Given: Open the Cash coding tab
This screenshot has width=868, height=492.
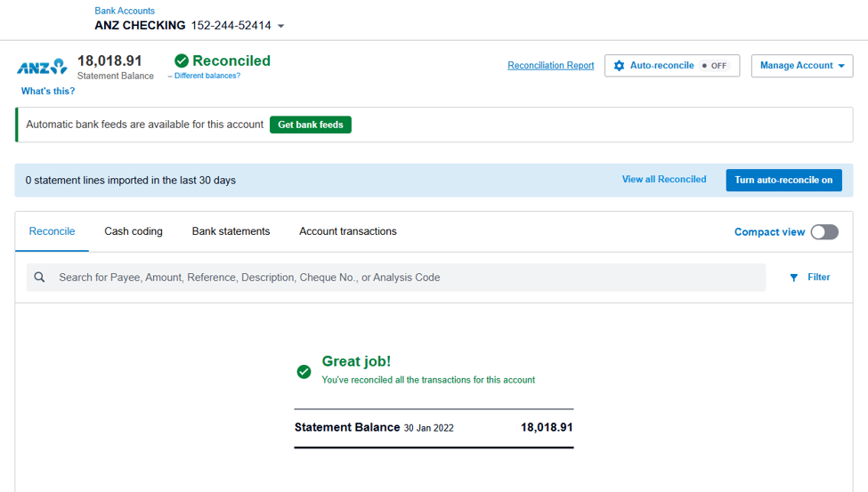Looking at the screenshot, I should coord(134,231).
